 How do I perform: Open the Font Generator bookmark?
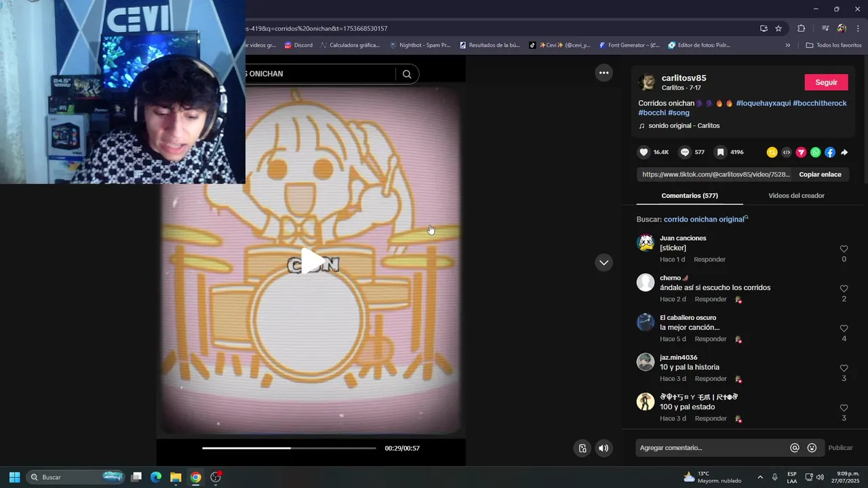point(629,45)
